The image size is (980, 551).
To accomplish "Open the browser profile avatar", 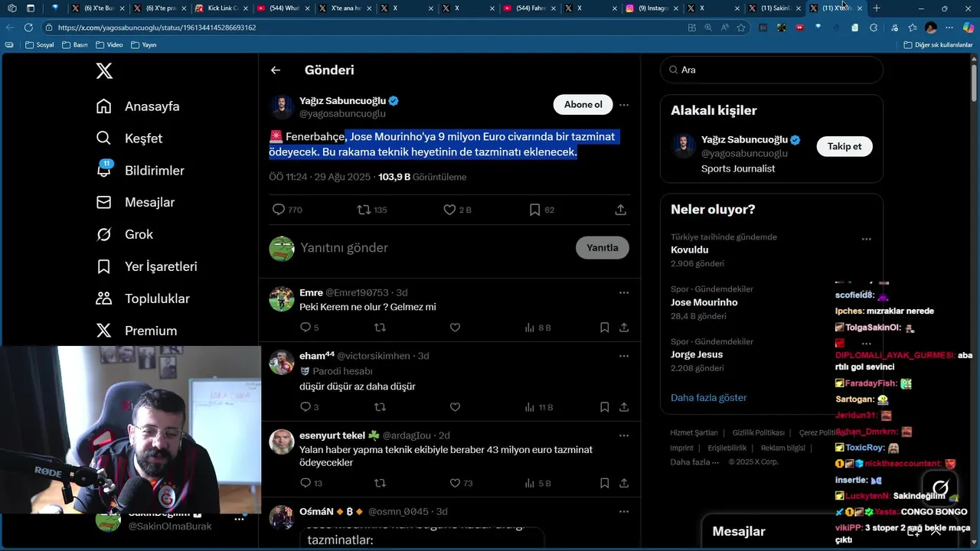I will pyautogui.click(x=931, y=28).
